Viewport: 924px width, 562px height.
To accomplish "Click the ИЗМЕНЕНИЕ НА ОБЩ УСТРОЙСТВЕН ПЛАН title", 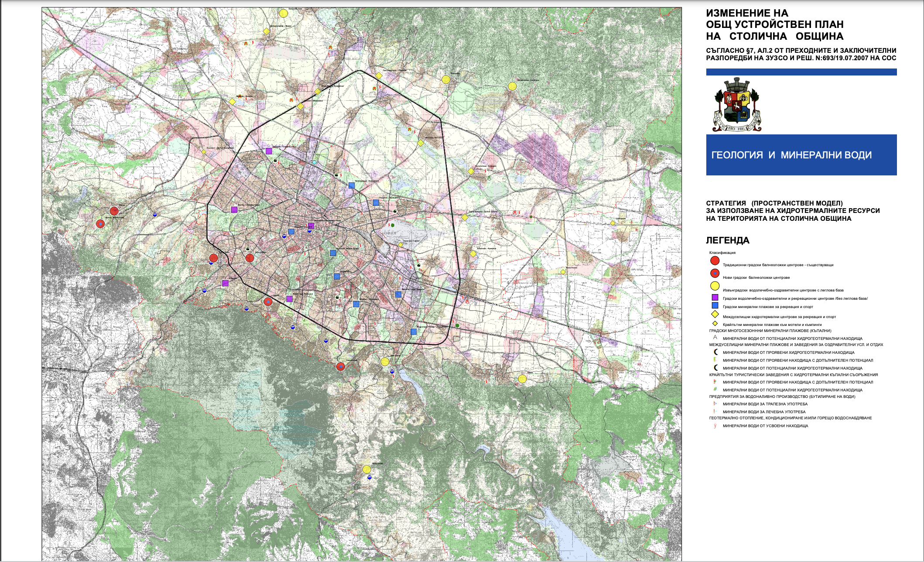I will point(775,25).
